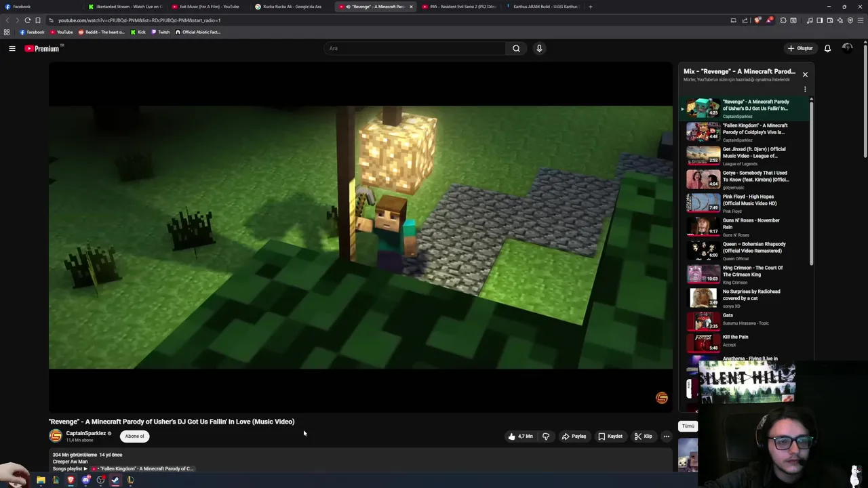Select the Tümü filter chip
868x488 pixels.
point(688,426)
